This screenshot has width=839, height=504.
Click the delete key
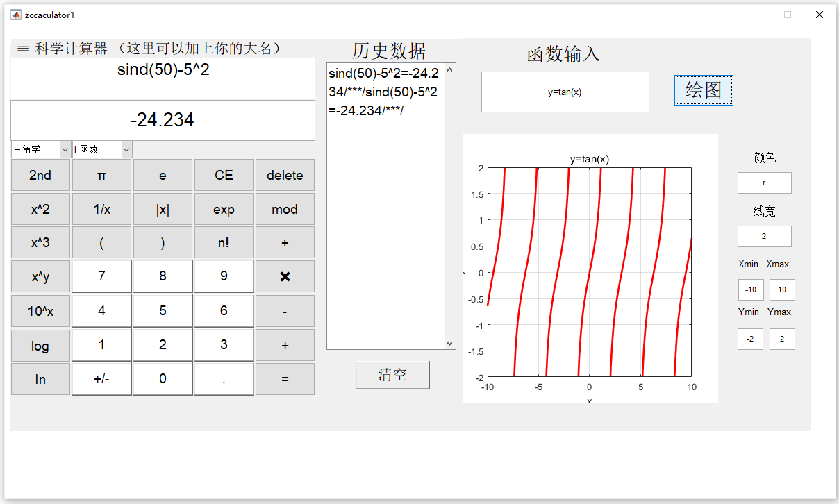(x=285, y=175)
